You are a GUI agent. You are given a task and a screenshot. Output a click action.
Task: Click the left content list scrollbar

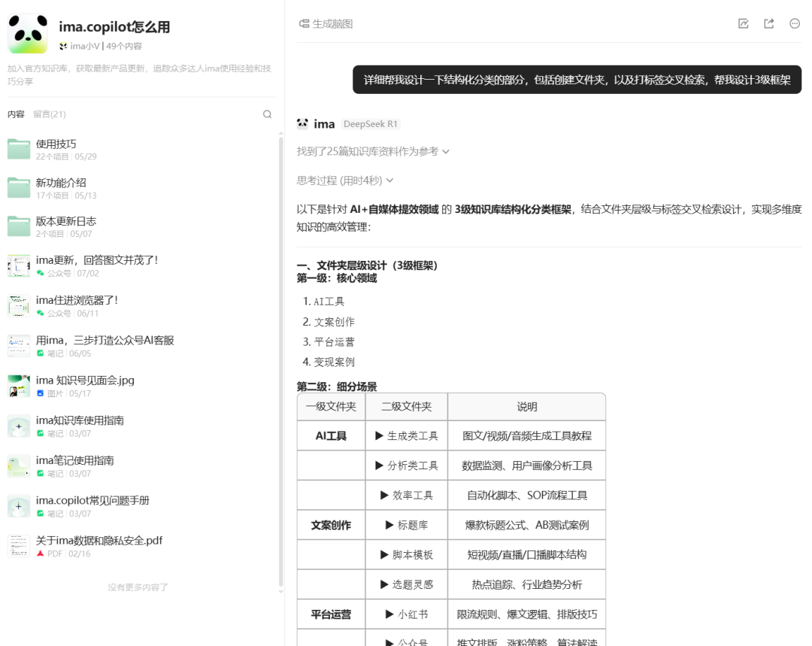280,362
